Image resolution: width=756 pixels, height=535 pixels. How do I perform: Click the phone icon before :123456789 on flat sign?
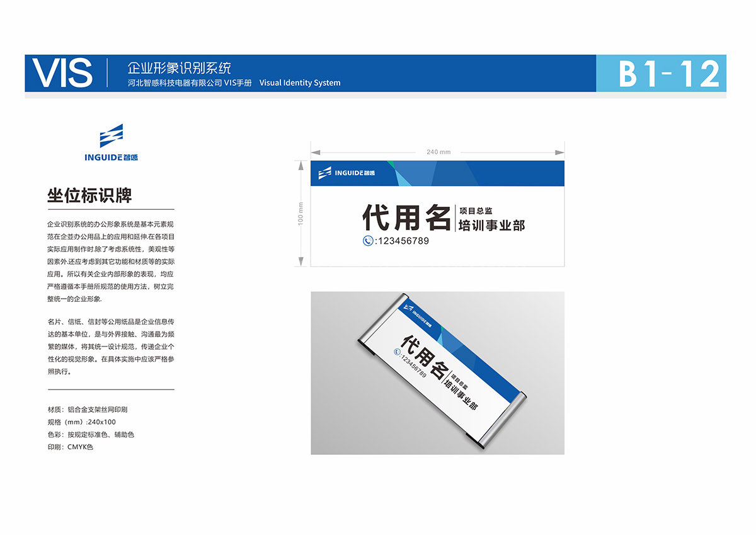[368, 241]
